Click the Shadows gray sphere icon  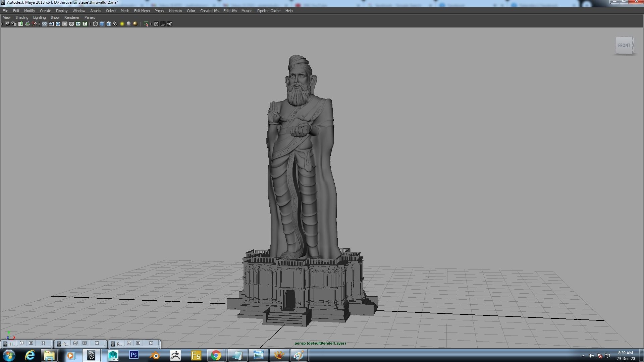(x=129, y=24)
